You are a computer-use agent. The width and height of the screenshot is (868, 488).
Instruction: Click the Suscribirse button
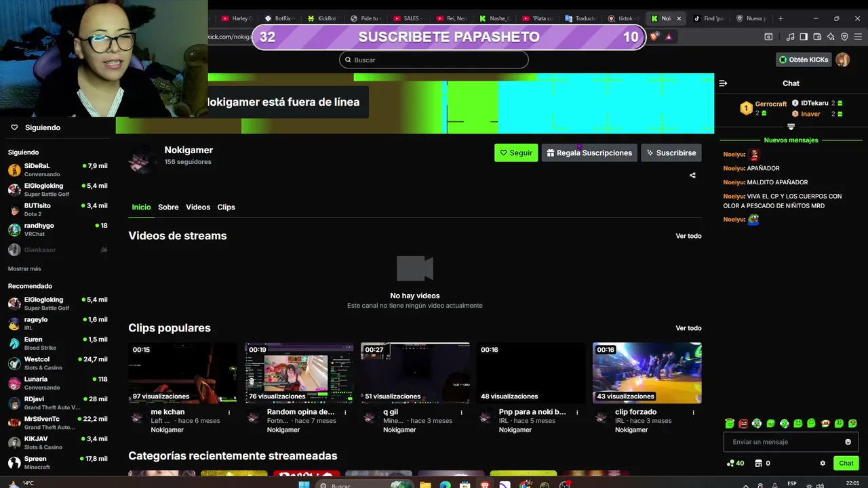coord(671,153)
